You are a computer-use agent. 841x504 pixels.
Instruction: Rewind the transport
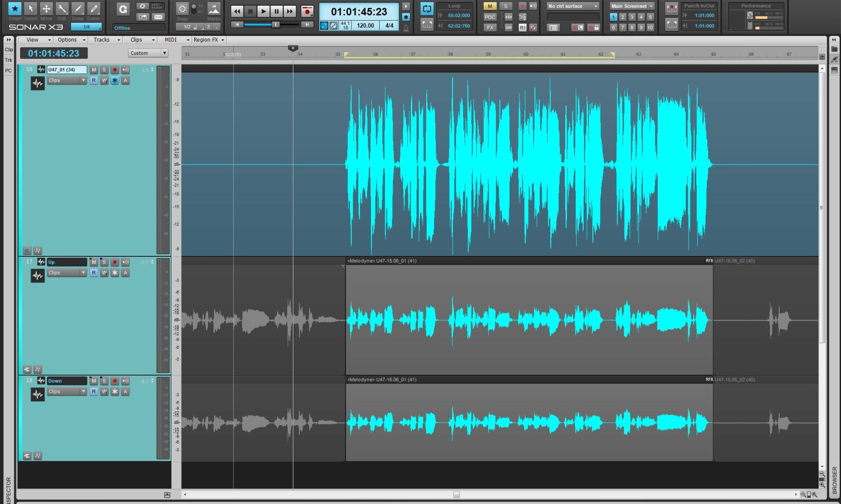click(x=237, y=11)
